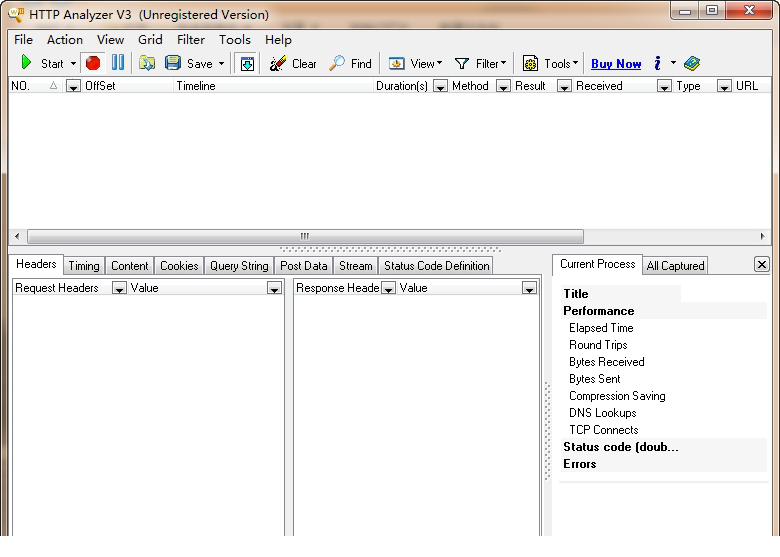Image resolution: width=780 pixels, height=557 pixels.
Task: Toggle auto-scroll down arrow icon
Action: 247,64
